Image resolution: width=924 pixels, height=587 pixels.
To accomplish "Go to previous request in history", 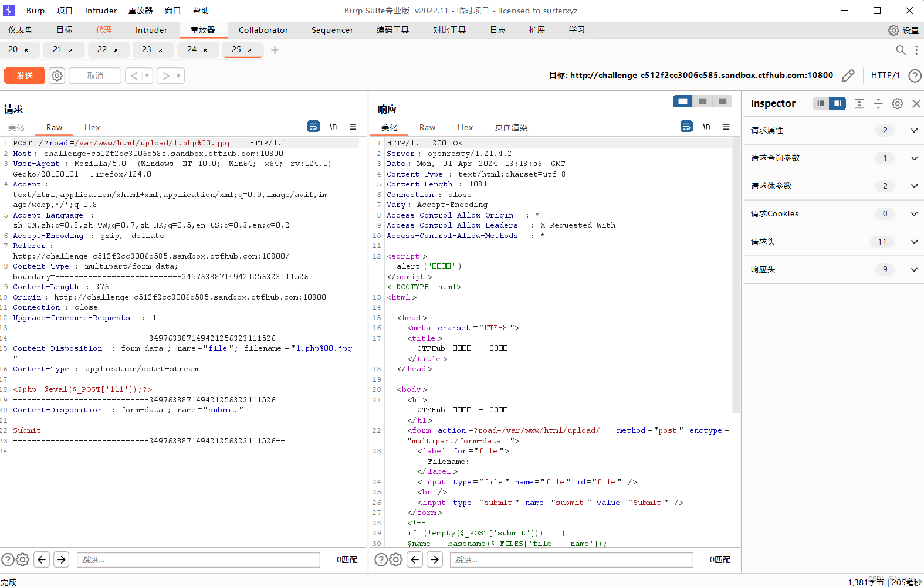I will [134, 76].
